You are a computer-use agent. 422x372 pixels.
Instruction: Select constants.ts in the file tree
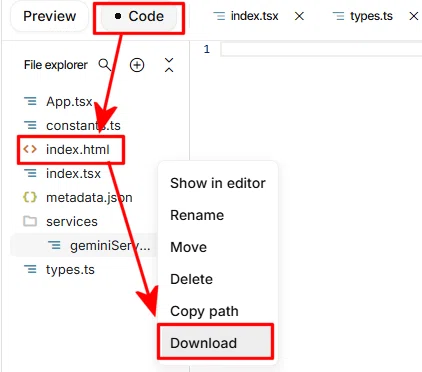tap(83, 126)
